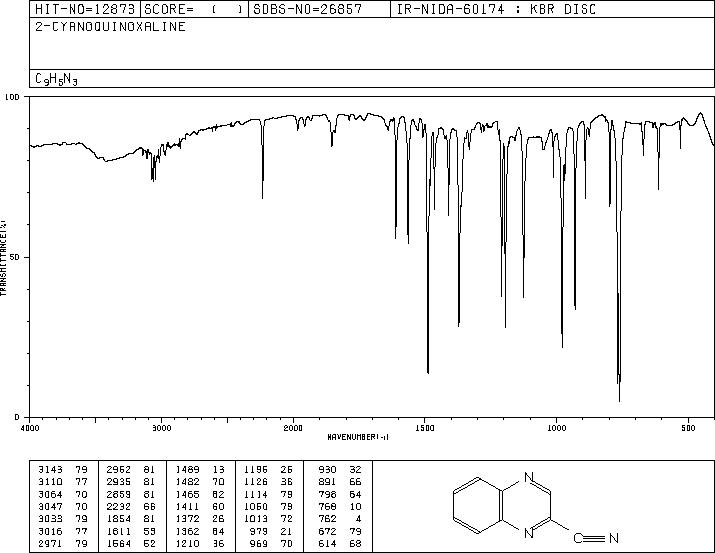Click the 2000 wavenumber axis label
Screen dimensions: 715x553
click(x=293, y=428)
